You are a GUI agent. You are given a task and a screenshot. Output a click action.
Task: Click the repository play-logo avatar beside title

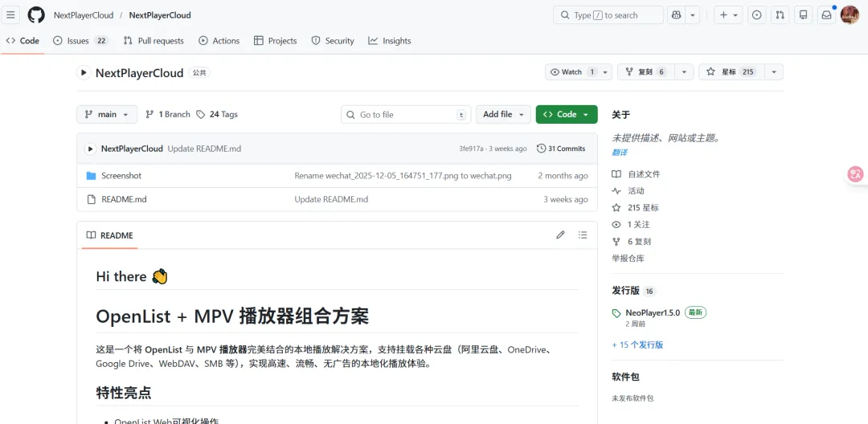pos(84,72)
